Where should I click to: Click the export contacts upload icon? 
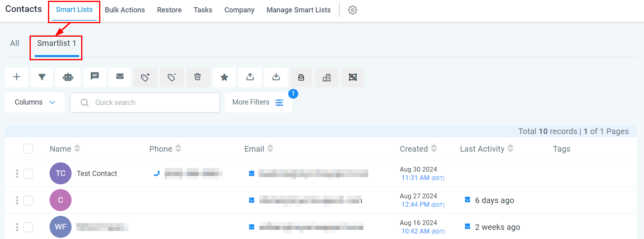click(x=250, y=77)
